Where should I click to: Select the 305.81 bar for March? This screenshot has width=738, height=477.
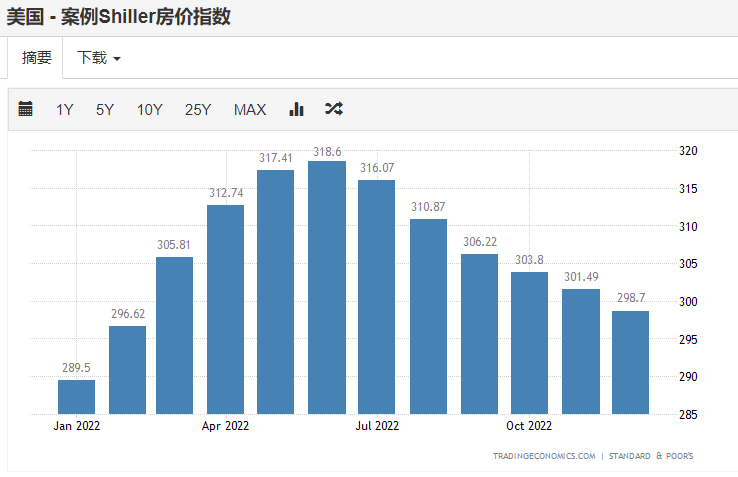tap(175, 335)
